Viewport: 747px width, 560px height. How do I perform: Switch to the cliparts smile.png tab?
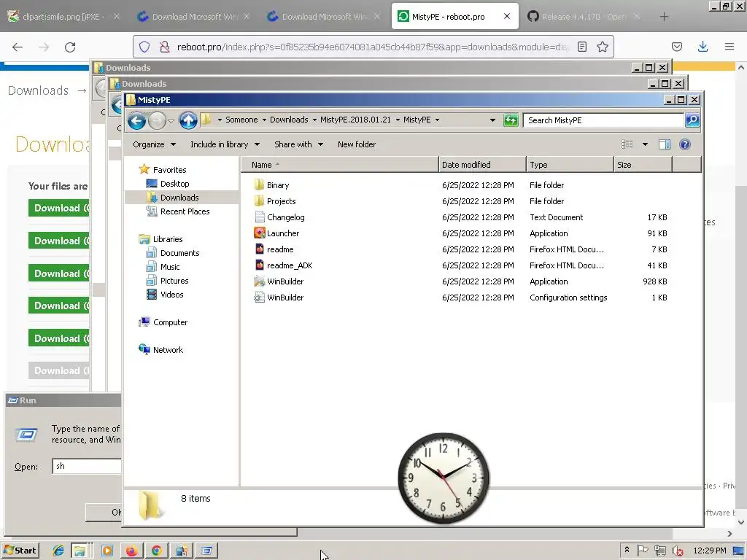coord(63,17)
